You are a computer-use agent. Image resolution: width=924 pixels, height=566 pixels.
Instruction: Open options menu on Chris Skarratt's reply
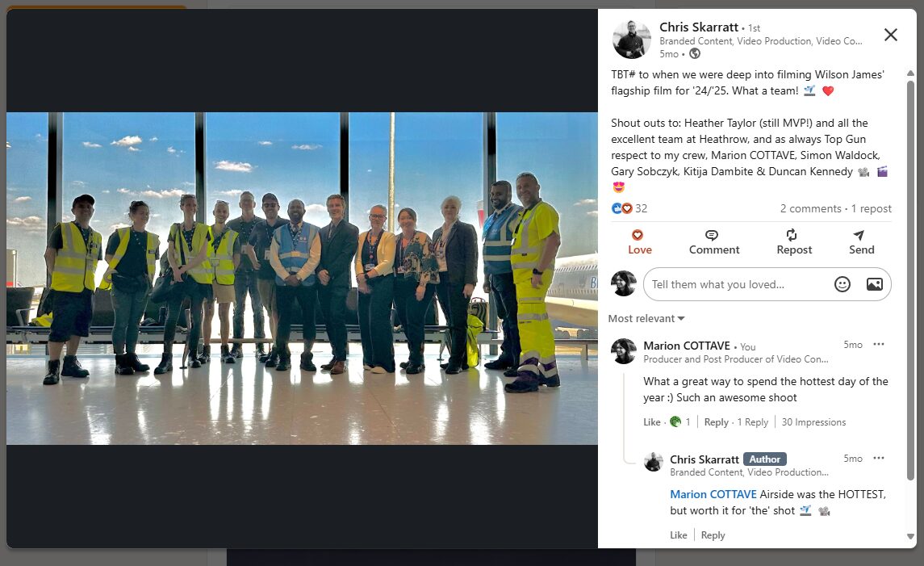click(879, 458)
